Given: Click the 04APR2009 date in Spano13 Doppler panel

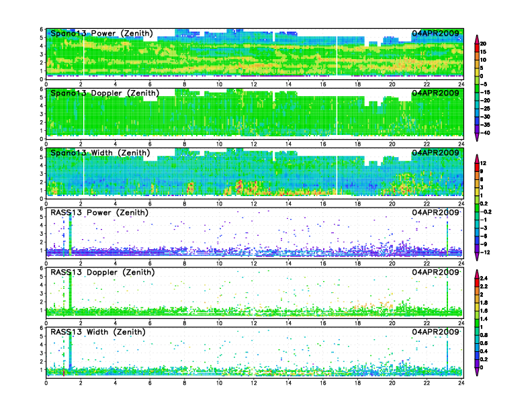Looking at the screenshot, I should click(435, 93).
